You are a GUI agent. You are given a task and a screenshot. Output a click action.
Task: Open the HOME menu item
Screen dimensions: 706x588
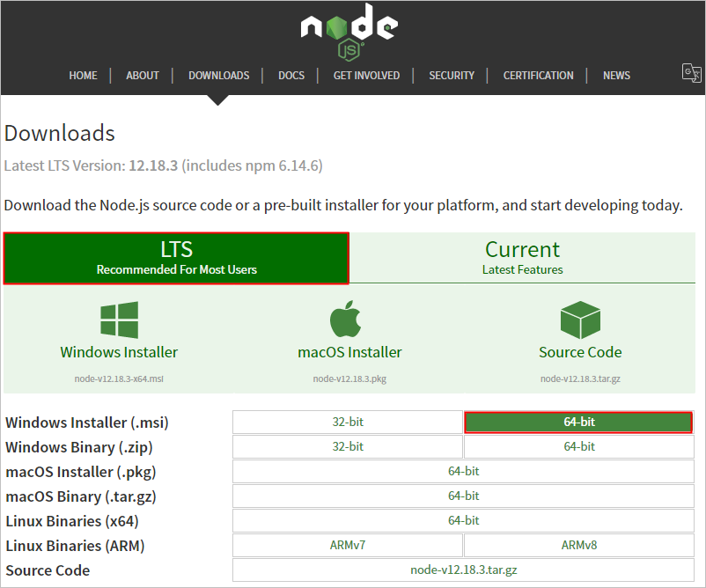(83, 75)
